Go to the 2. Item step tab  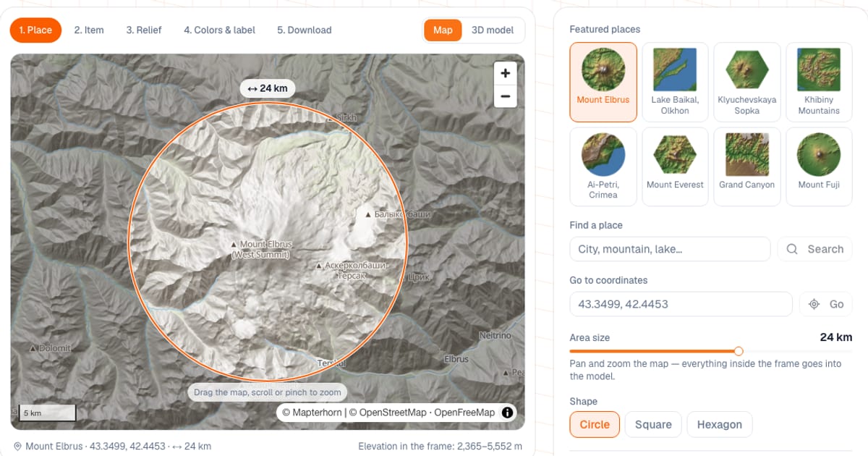[89, 30]
